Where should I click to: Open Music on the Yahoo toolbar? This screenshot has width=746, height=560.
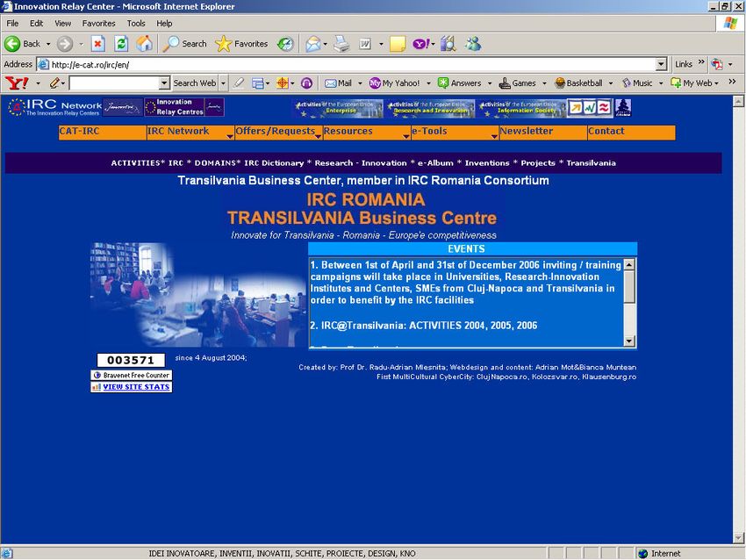(637, 83)
